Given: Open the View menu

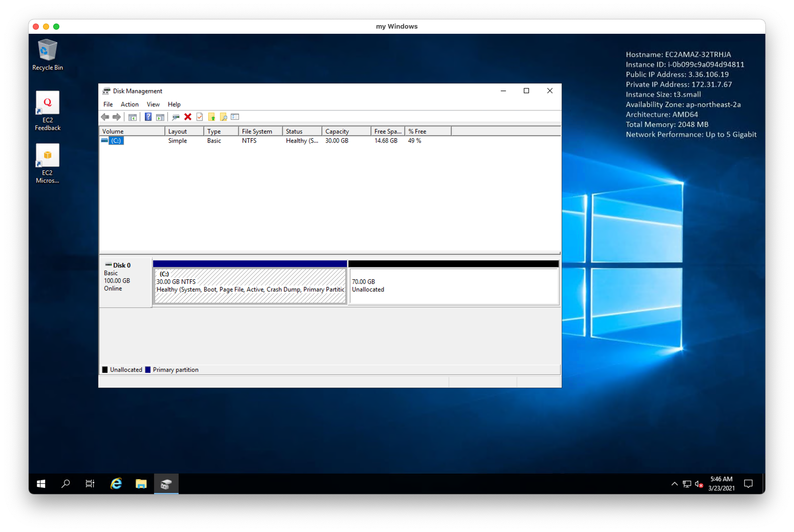Looking at the screenshot, I should click(x=153, y=104).
